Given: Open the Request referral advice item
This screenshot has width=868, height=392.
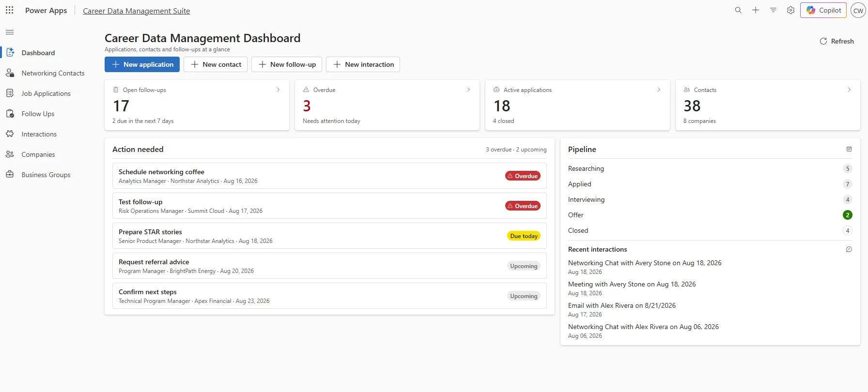Looking at the screenshot, I should click(329, 266).
